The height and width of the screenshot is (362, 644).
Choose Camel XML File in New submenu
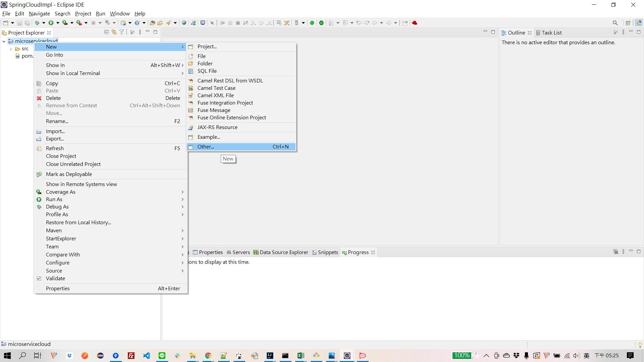[241, 96]
